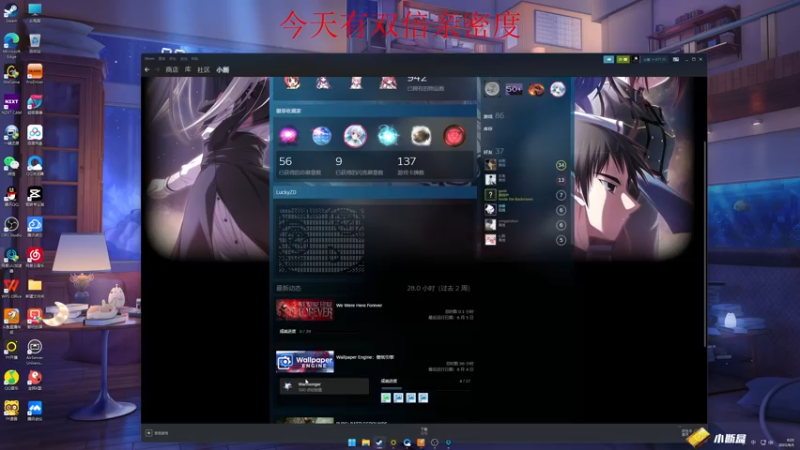Click the small avatar in Steam title bar
The height and width of the screenshot is (450, 800).
[635, 59]
